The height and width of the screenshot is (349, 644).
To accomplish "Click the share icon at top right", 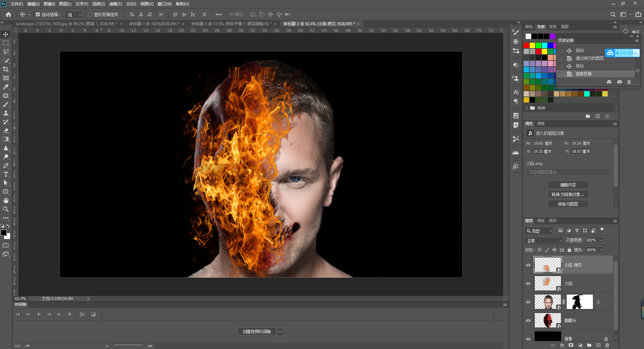I will click(x=638, y=14).
